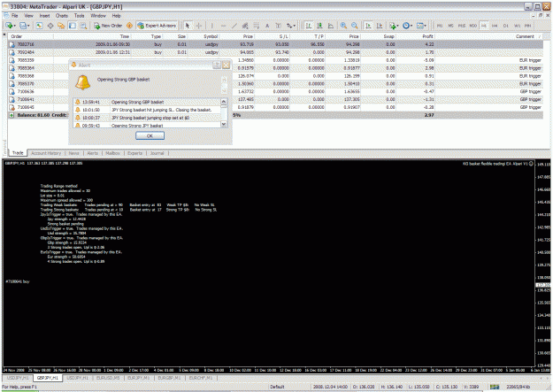Open the Indicators list dropdown
Screen dimensions: 553x392
click(x=394, y=26)
